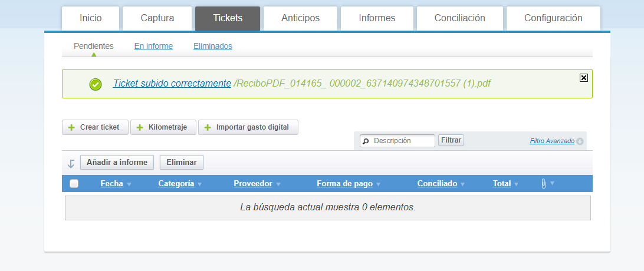Click the green success checkmark icon
The image size is (644, 271).
(96, 84)
